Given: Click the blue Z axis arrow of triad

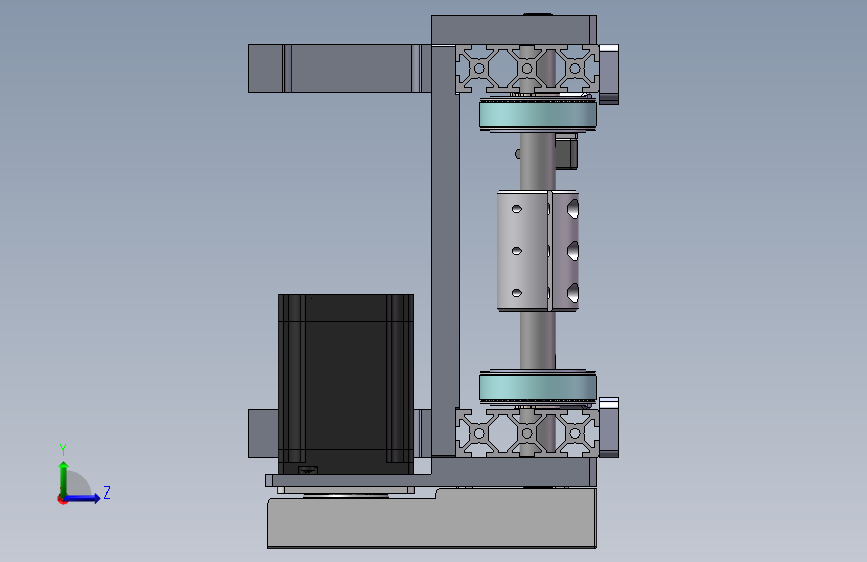Looking at the screenshot, I should click(x=83, y=498).
